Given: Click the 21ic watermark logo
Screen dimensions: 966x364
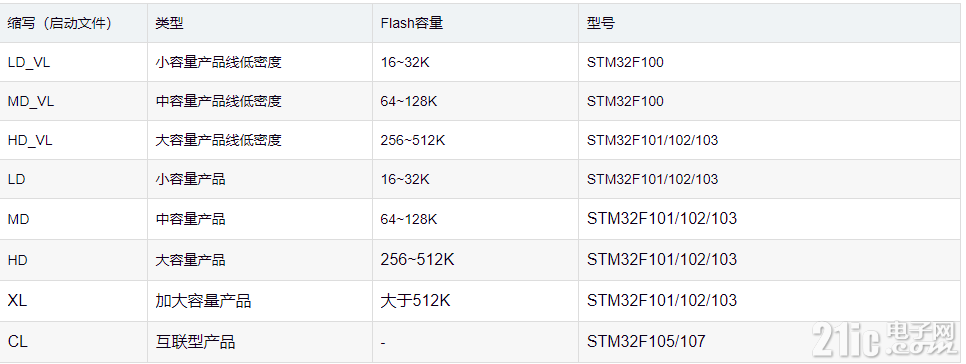Looking at the screenshot, I should pos(883,339).
